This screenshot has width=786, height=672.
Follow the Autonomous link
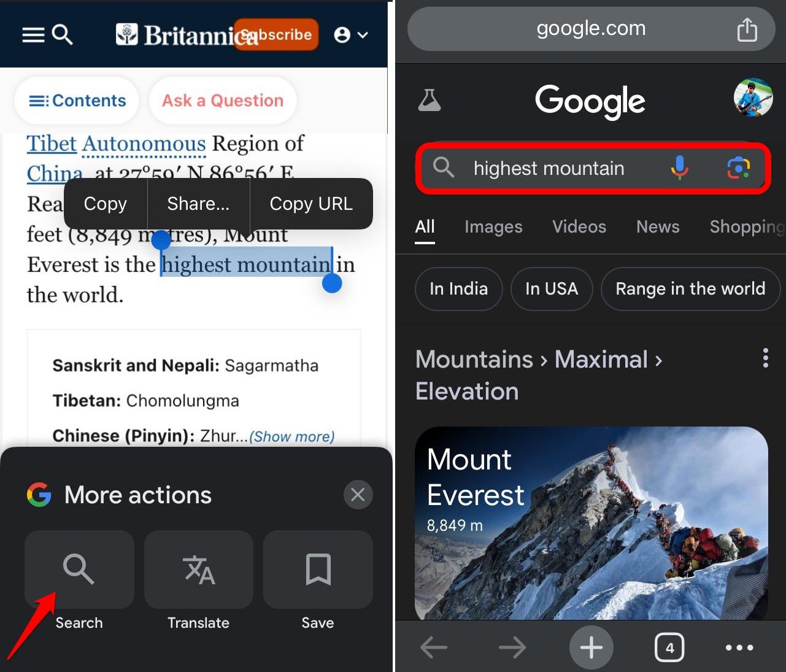click(144, 144)
